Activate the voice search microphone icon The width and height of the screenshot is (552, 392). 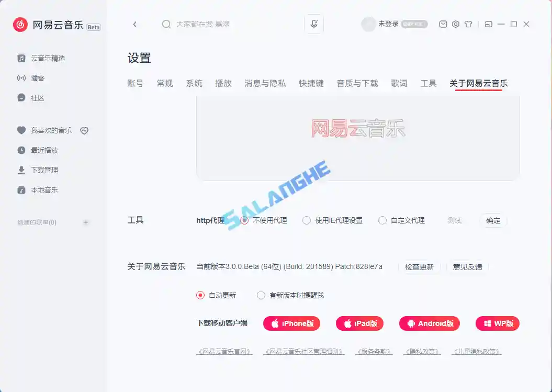click(x=314, y=24)
